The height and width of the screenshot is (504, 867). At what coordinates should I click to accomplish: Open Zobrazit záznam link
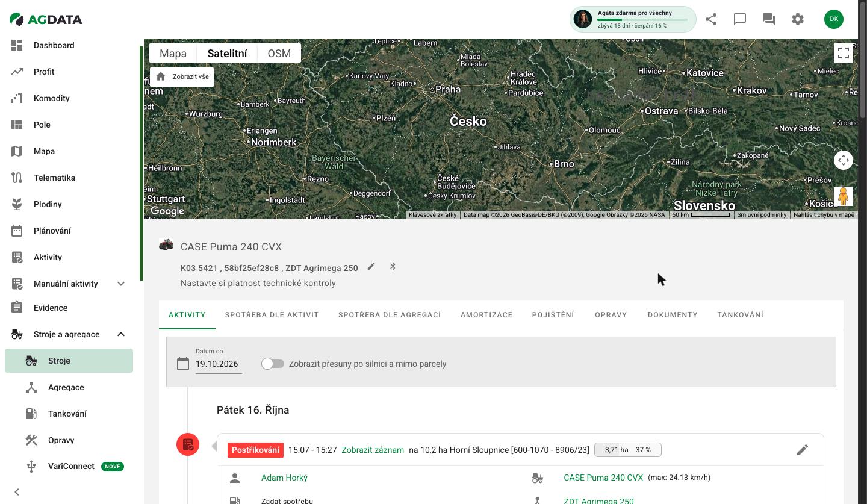[373, 450]
